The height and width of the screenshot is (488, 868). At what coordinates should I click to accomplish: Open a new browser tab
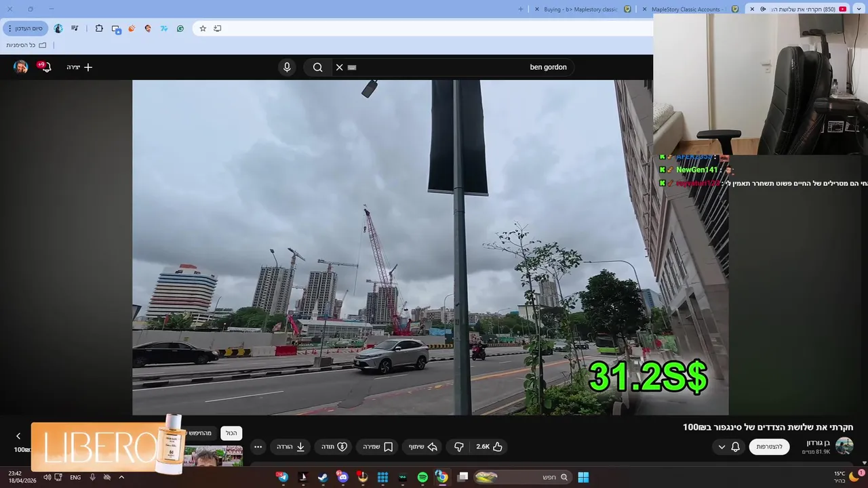pyautogui.click(x=521, y=9)
